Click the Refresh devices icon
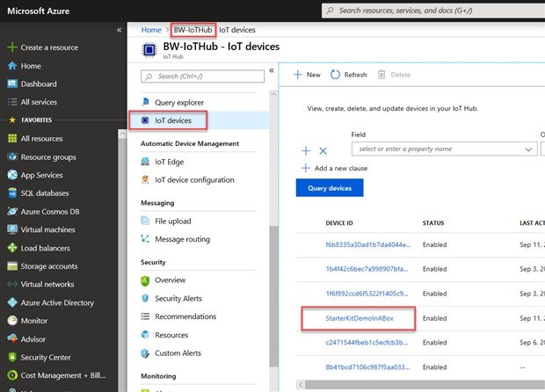Viewport: 545px width, 392px height. 335,75
